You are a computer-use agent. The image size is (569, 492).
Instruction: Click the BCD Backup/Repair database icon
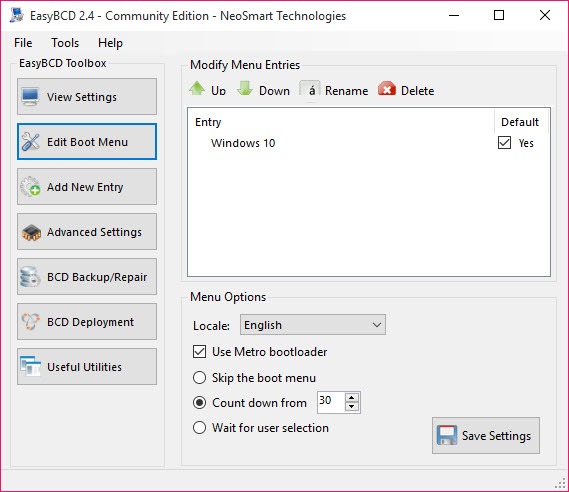point(30,277)
